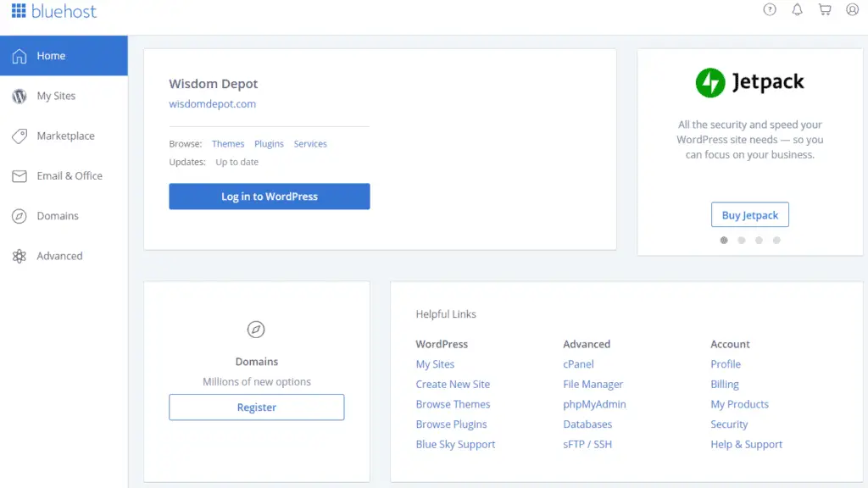Click the compass icon in Domains card
This screenshot has height=488, width=868.
pyautogui.click(x=256, y=330)
